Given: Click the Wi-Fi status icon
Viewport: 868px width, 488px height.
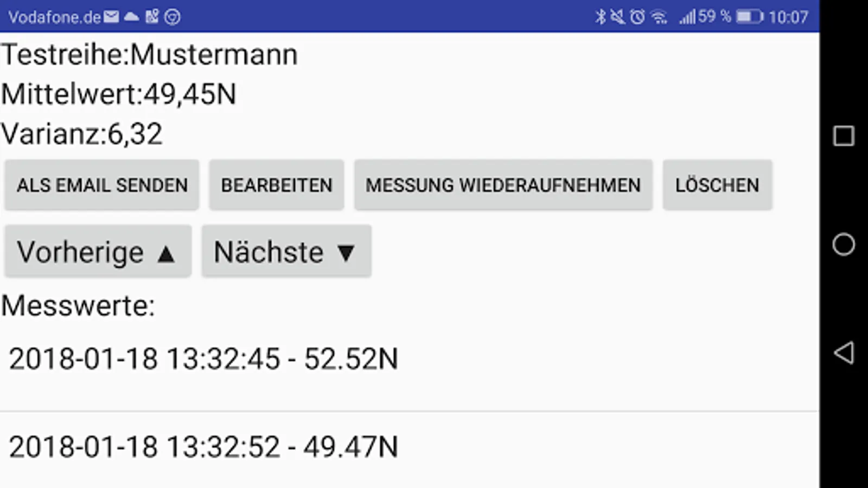Looking at the screenshot, I should [661, 17].
